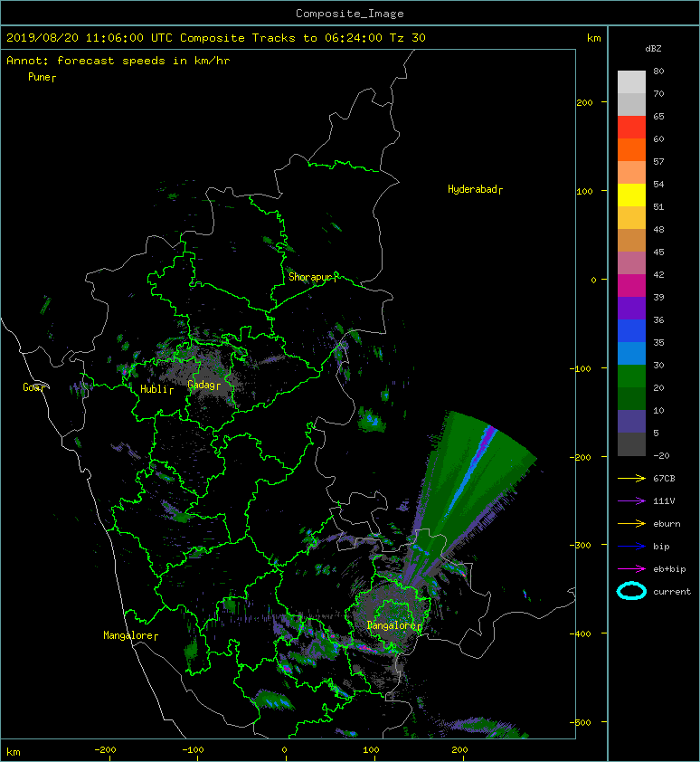
Task: Click the 48 value in the dBZ scale
Action: coord(658,229)
